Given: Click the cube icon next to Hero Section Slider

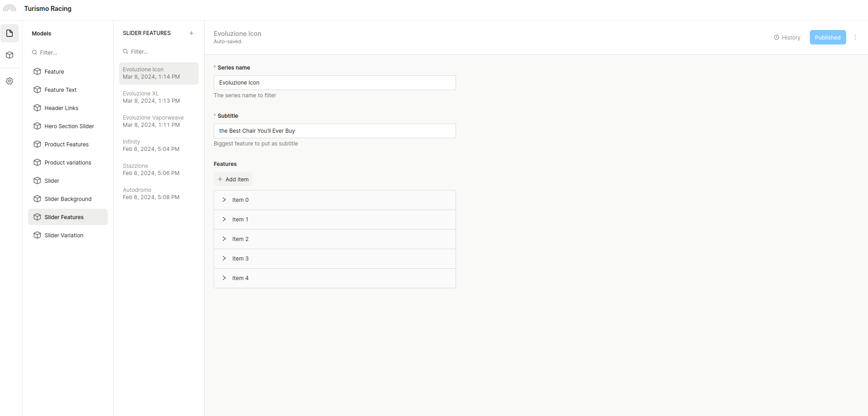Looking at the screenshot, I should (37, 126).
